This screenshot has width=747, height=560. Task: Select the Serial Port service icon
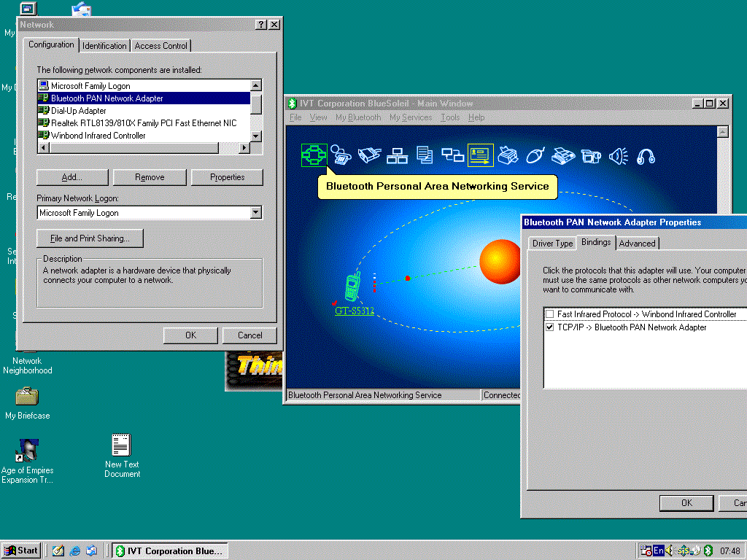[x=369, y=155]
